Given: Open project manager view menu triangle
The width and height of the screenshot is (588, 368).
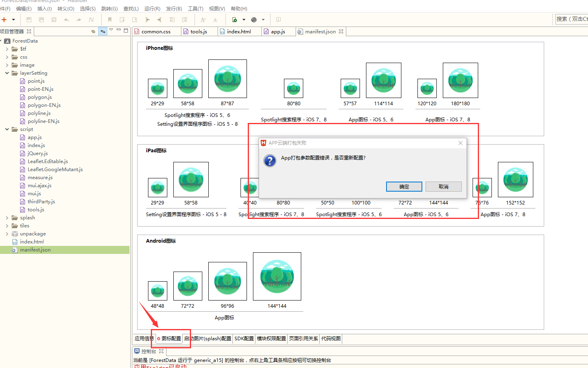Looking at the screenshot, I should [111, 30].
